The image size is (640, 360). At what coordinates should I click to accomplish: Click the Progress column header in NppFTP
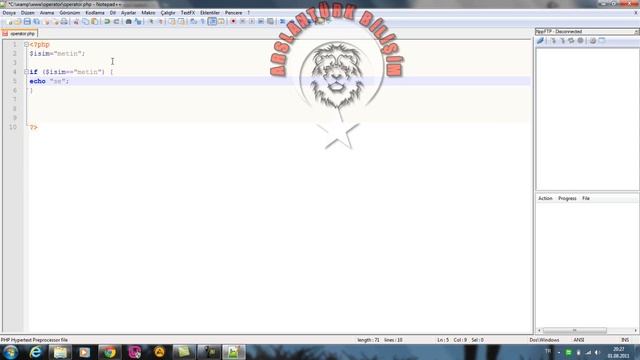567,198
